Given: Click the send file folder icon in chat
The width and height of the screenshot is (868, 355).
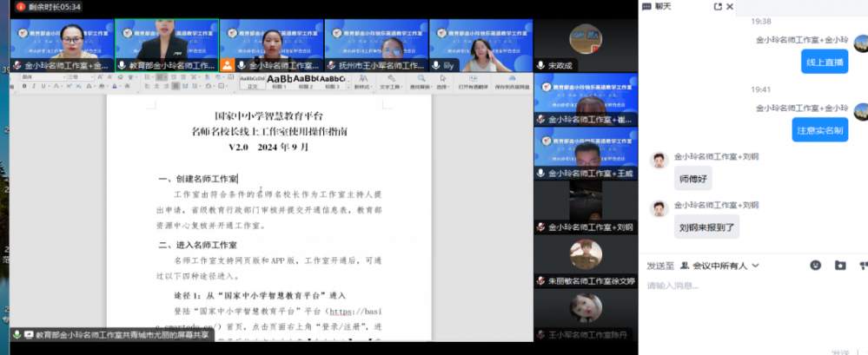Looking at the screenshot, I should (x=840, y=266).
